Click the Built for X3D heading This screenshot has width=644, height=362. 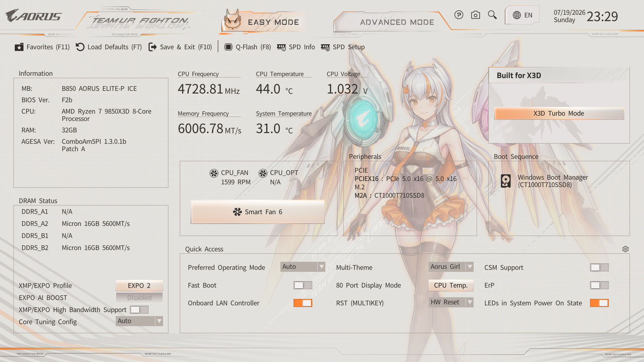click(x=519, y=75)
